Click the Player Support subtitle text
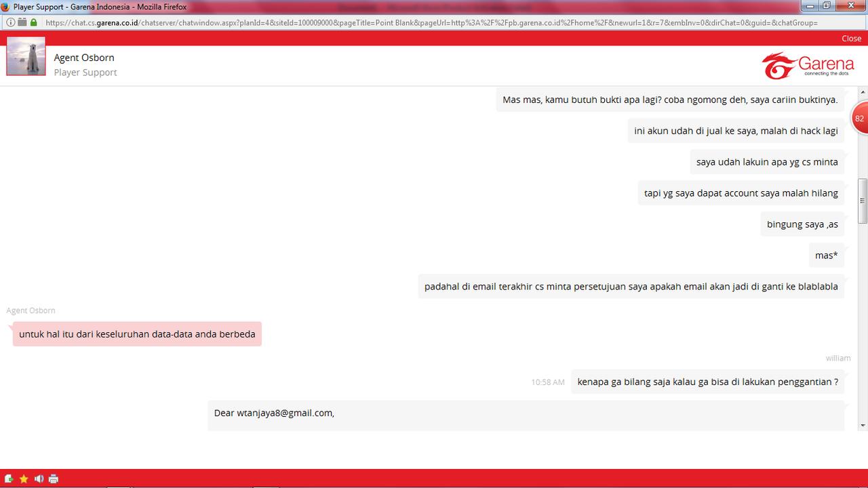This screenshot has width=868, height=488. click(x=85, y=73)
